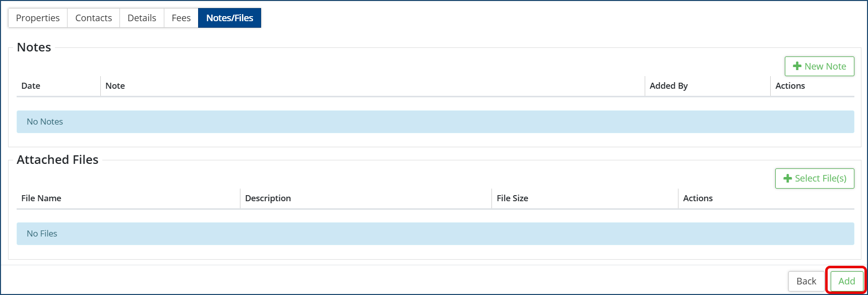Click Actions header in Attached Files table

tap(698, 198)
